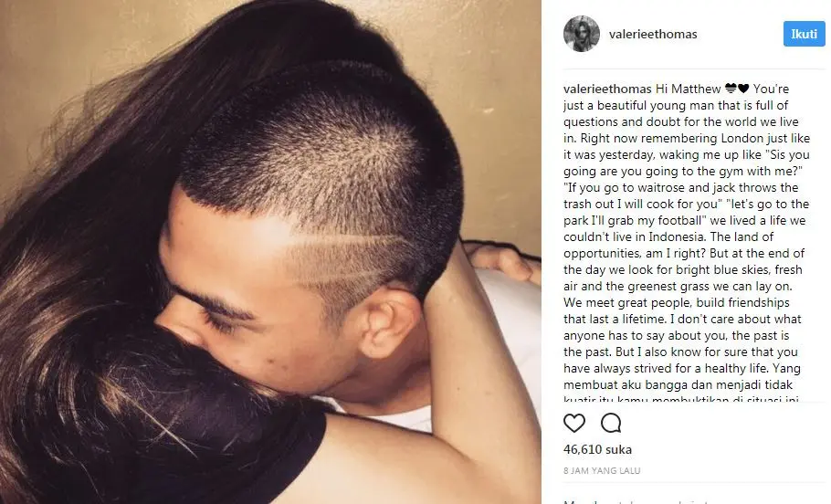The image size is (831, 504).
Task: Like the post with the heart icon
Action: 574,423
